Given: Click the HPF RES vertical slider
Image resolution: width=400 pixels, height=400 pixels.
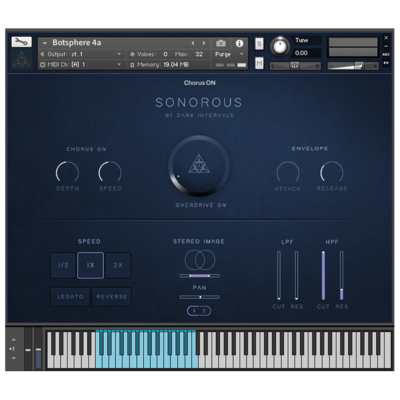Looking at the screenshot, I should 341,276.
